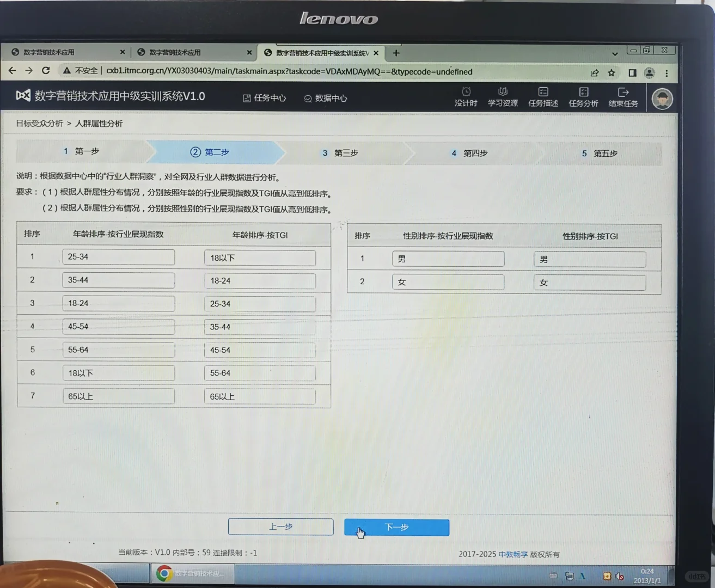The width and height of the screenshot is (715, 588).
Task: Click the system logo next to the title
Action: [x=23, y=96]
